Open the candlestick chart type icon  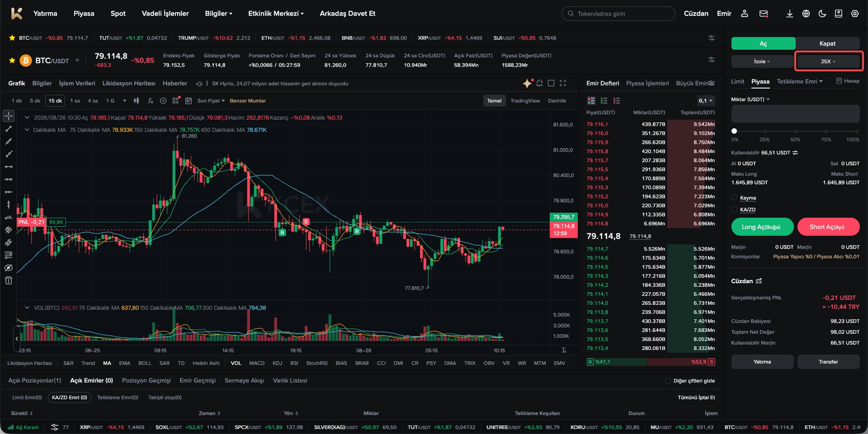[137, 101]
